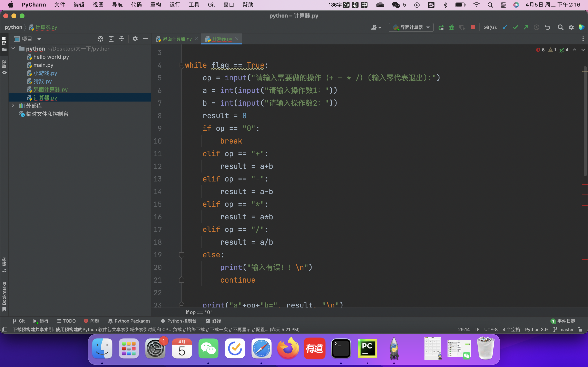Image resolution: width=588 pixels, height=367 pixels.
Task: Toggle the 结构 structure side panel
Action: [4, 265]
